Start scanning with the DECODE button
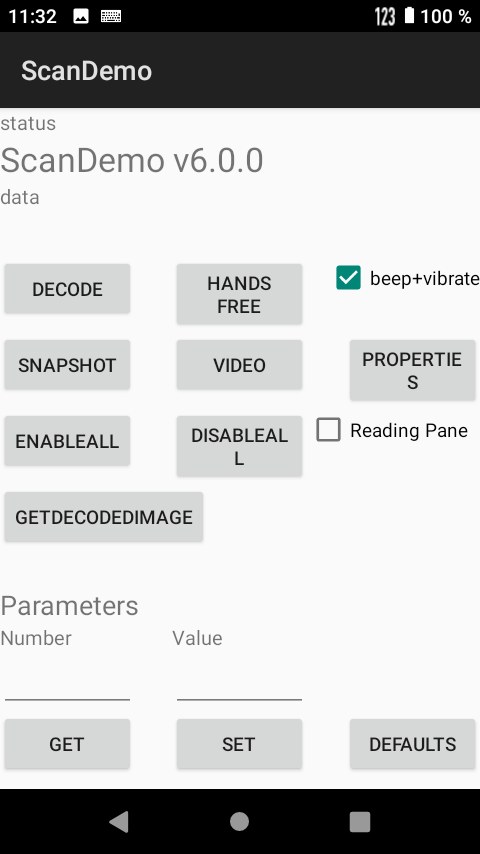 [x=67, y=289]
